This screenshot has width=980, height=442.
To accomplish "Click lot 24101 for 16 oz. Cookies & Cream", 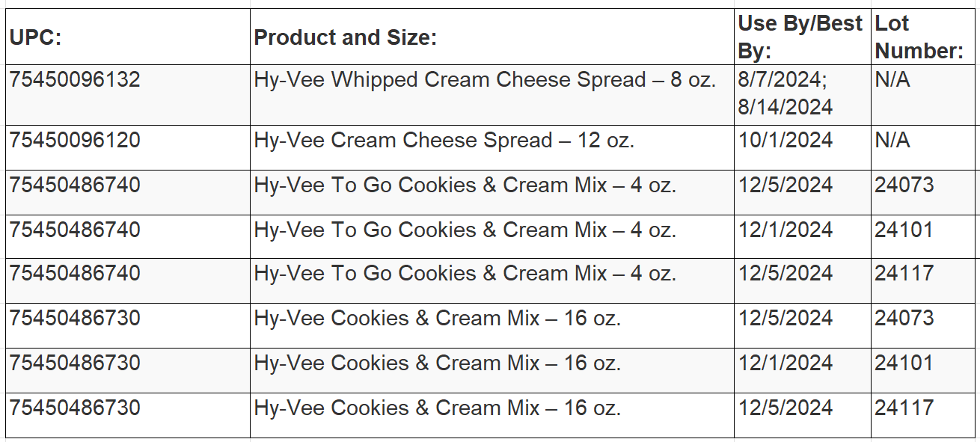I will point(904,363).
